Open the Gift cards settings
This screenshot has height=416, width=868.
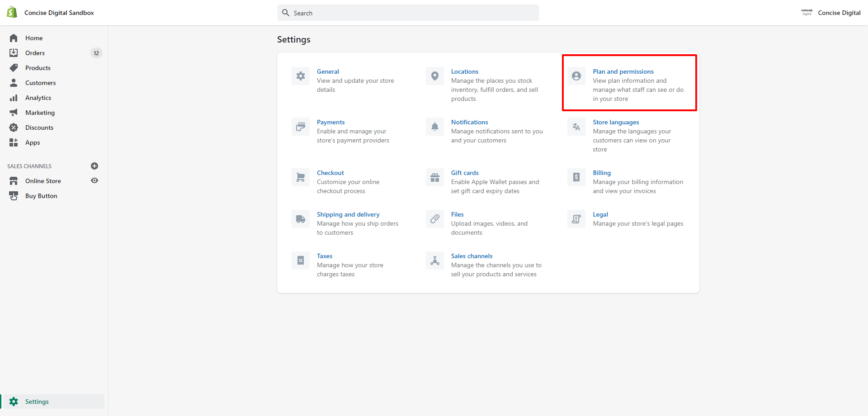[x=465, y=172]
